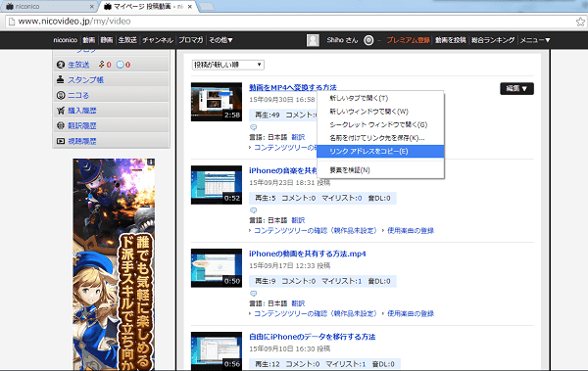
Task: Click the 0:50 video thumbnail
Action: coord(217,268)
